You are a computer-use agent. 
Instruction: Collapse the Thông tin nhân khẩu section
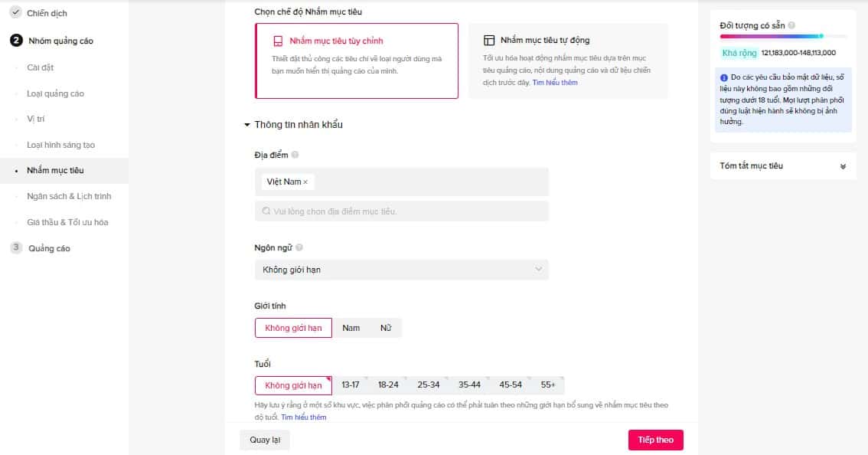click(246, 125)
